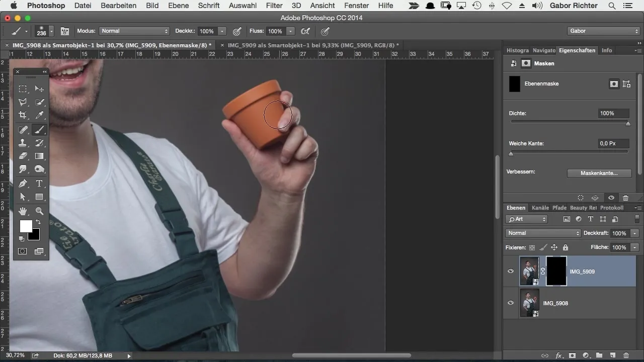Open the Ebene menu

click(178, 6)
